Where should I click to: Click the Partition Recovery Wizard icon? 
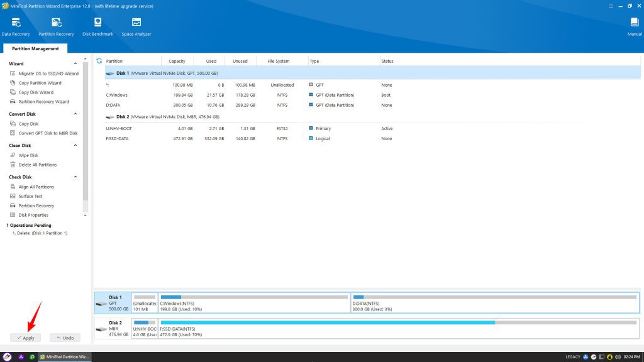[x=13, y=101]
